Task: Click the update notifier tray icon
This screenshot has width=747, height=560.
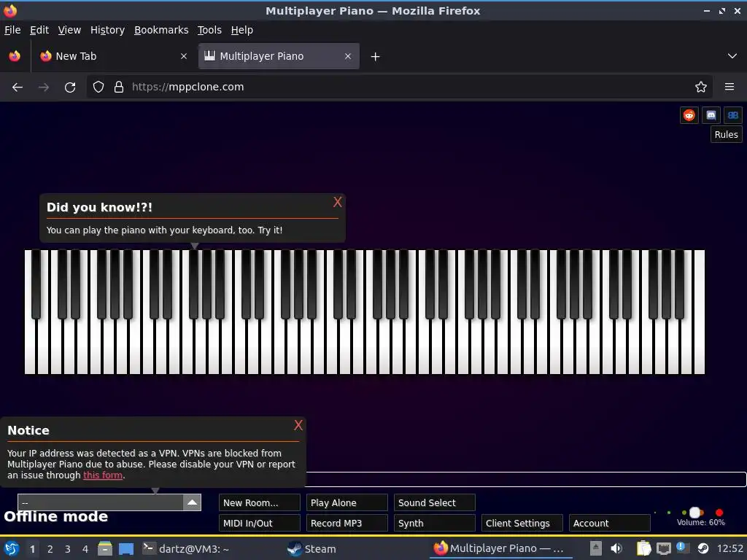Action: point(683,548)
